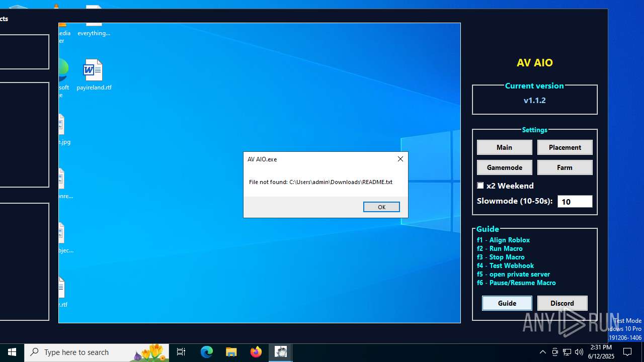
Task: Open File Explorer from the taskbar
Action: click(x=231, y=352)
